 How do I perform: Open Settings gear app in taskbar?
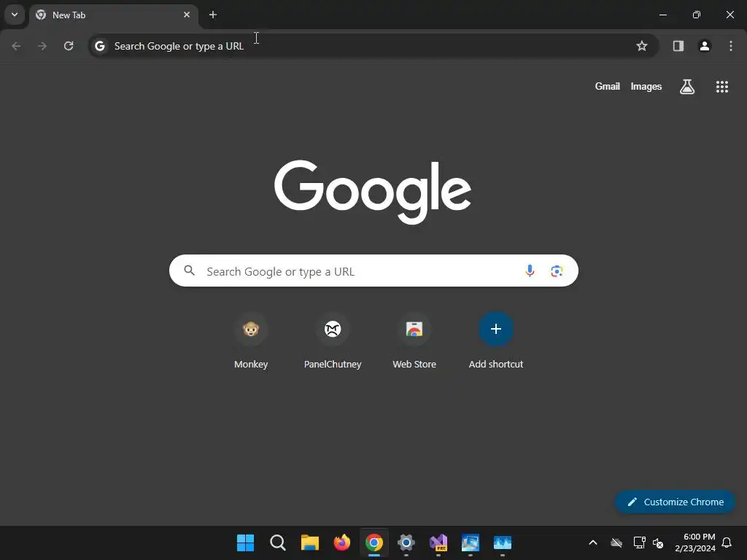(406, 542)
